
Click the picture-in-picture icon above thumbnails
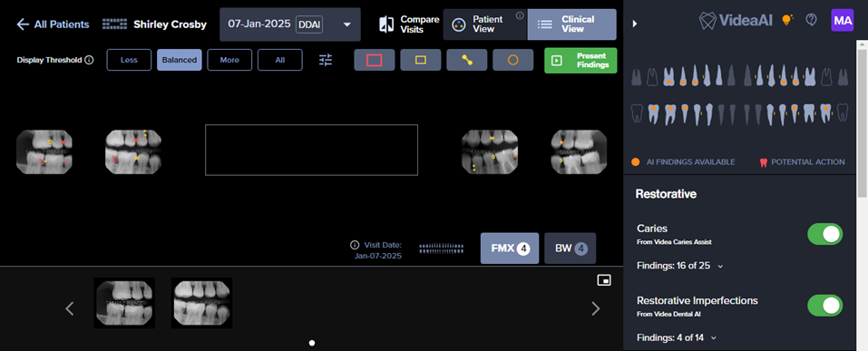604,280
